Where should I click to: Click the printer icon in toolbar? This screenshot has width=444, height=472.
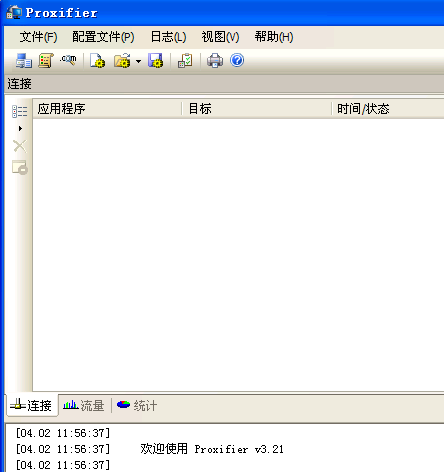tap(215, 61)
